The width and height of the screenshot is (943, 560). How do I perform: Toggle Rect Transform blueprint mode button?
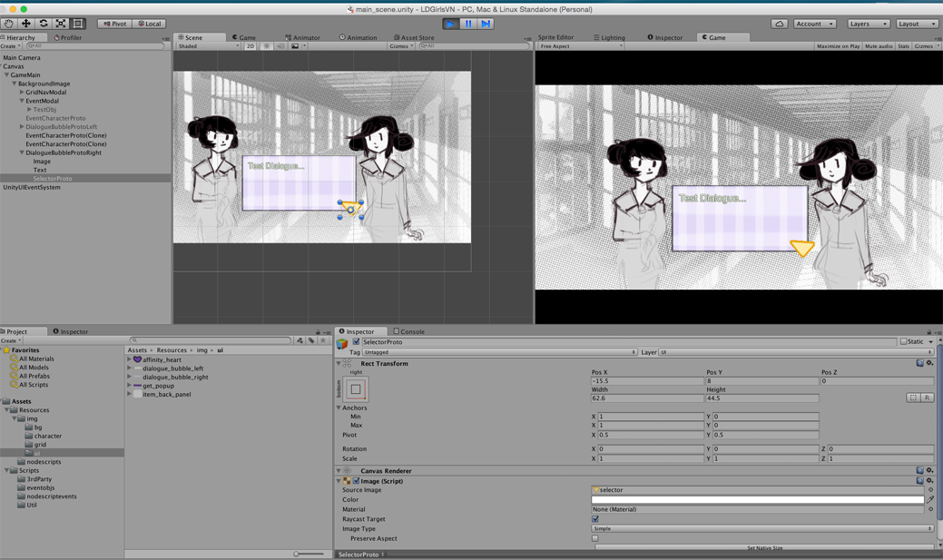(913, 398)
